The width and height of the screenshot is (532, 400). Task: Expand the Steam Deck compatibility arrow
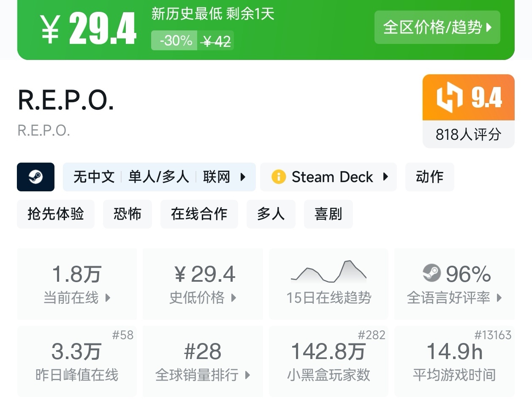[385, 177]
